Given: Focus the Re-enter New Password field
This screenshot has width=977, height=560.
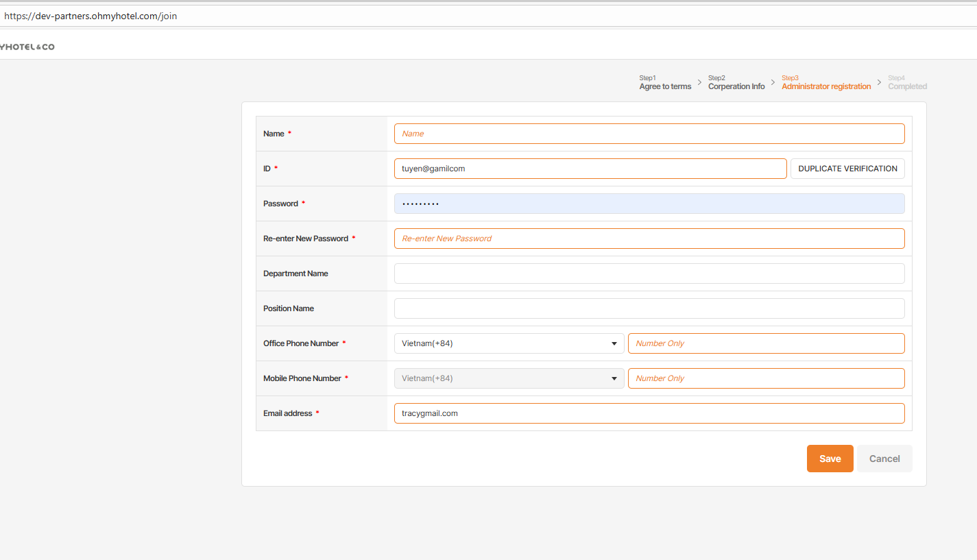Looking at the screenshot, I should [649, 239].
